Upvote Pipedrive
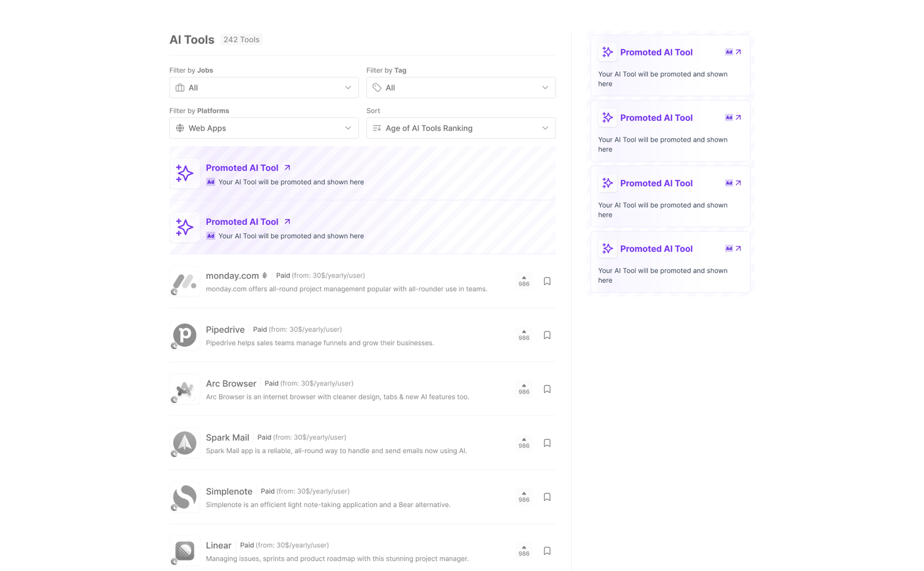 click(x=524, y=335)
